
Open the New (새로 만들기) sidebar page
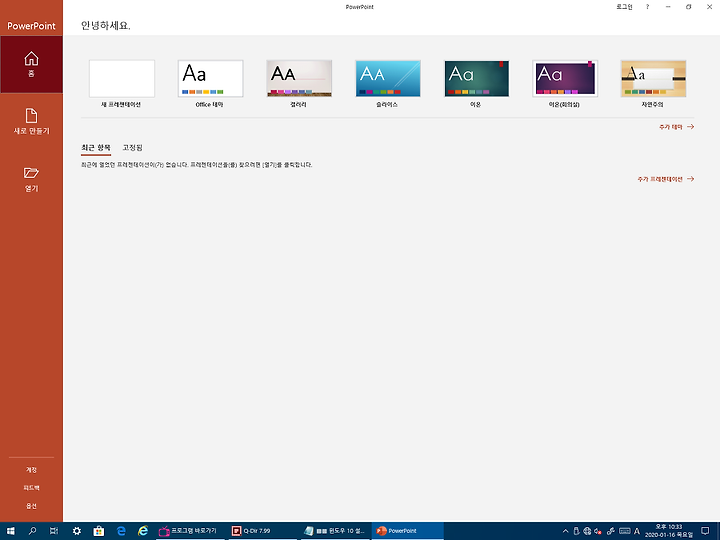31,122
